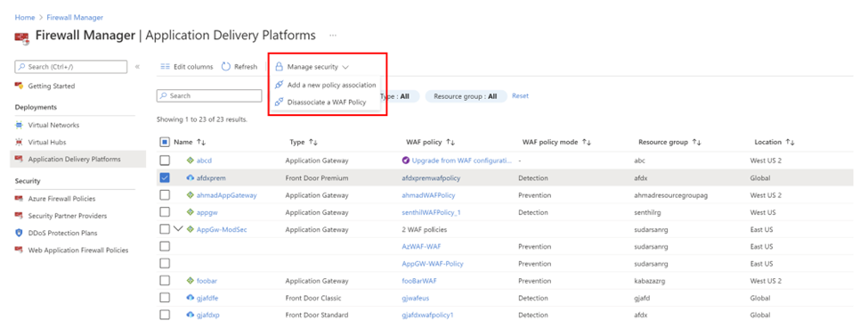Click the Virtual Networks sidebar icon
The height and width of the screenshot is (329, 868).
20,126
